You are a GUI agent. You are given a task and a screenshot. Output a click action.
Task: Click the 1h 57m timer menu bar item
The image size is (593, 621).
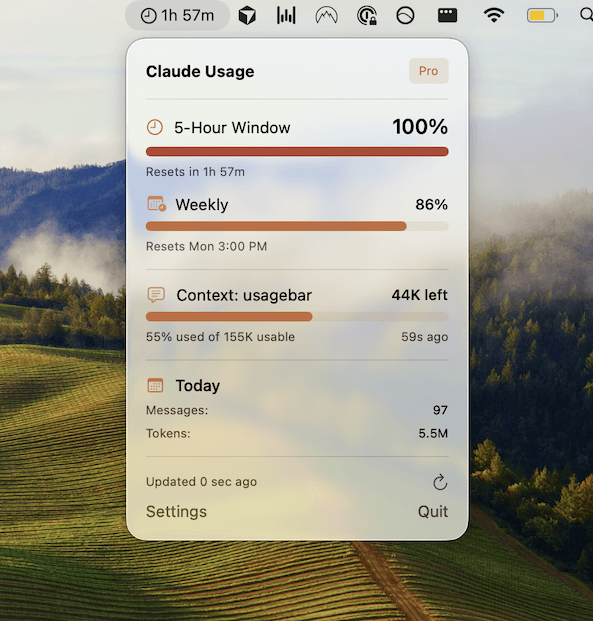point(177,15)
